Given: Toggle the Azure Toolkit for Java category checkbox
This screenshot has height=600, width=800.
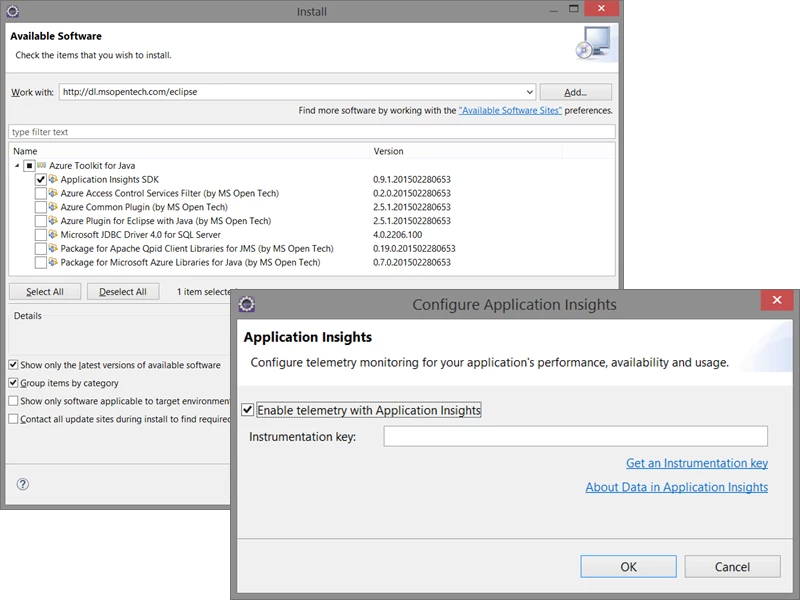Looking at the screenshot, I should click(29, 165).
